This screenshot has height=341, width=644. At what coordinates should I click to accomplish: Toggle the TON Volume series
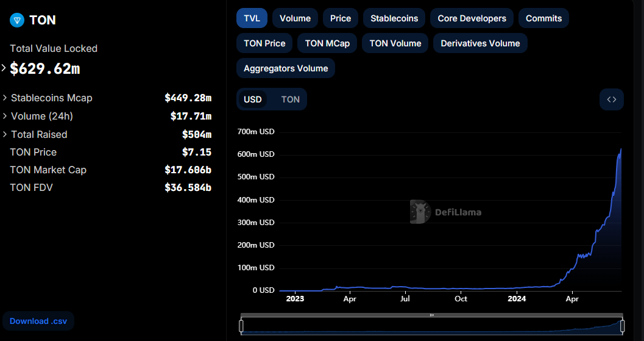coord(395,43)
